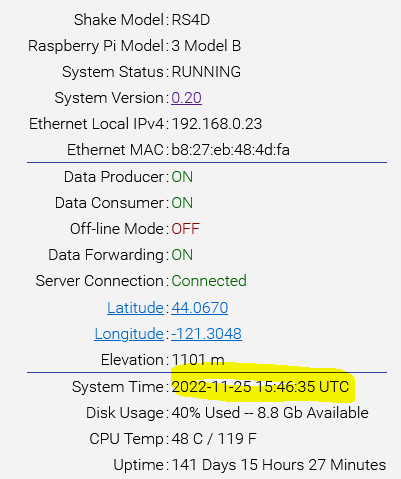
Task: Click the Data Producer ON status
Action: (182, 177)
